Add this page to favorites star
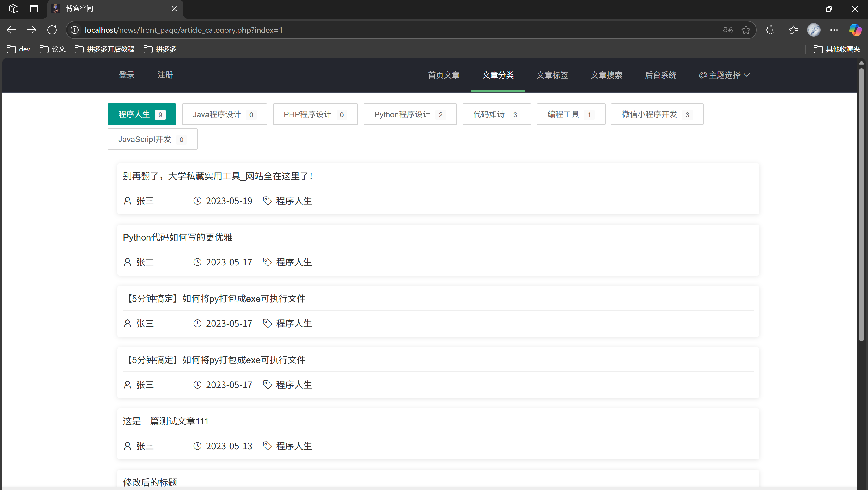The width and height of the screenshot is (868, 490). coord(746,30)
